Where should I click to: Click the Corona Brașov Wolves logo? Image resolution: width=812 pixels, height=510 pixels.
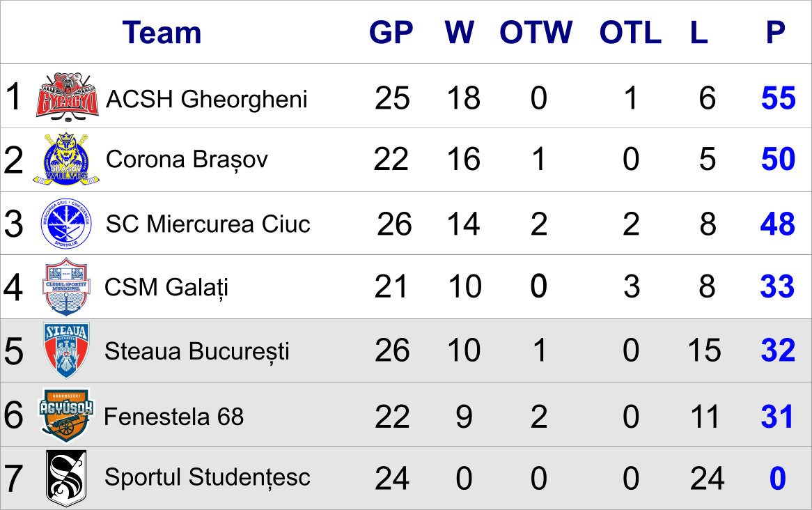coord(67,160)
